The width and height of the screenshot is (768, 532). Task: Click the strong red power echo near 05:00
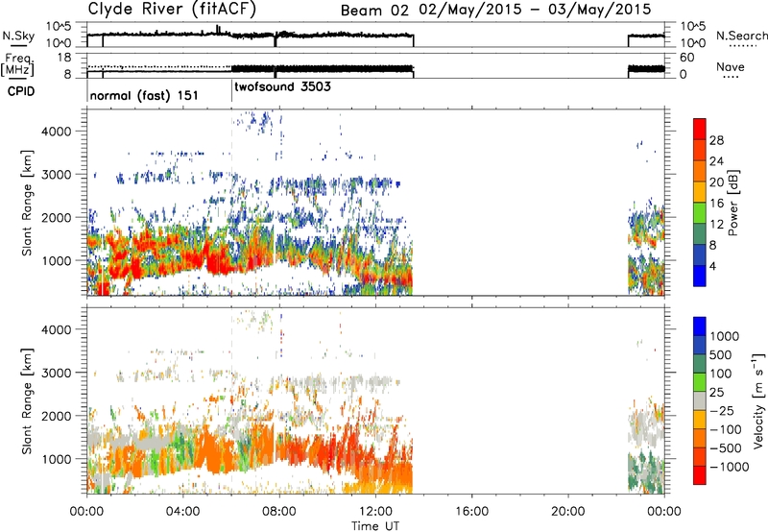click(x=218, y=259)
